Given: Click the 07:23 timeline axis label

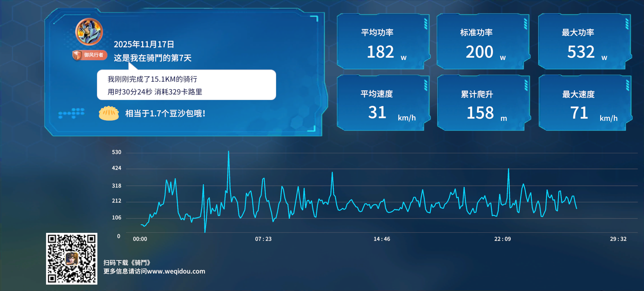Looking at the screenshot, I should tap(264, 239).
